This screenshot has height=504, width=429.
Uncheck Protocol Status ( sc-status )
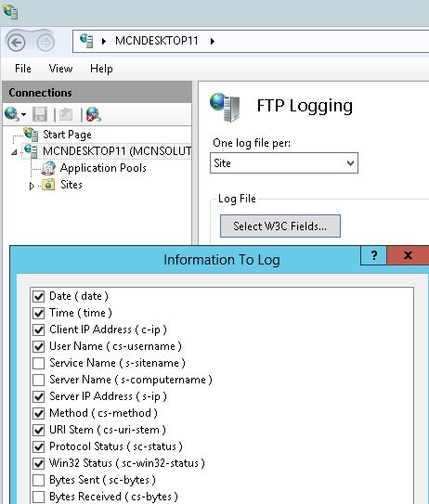pos(39,446)
